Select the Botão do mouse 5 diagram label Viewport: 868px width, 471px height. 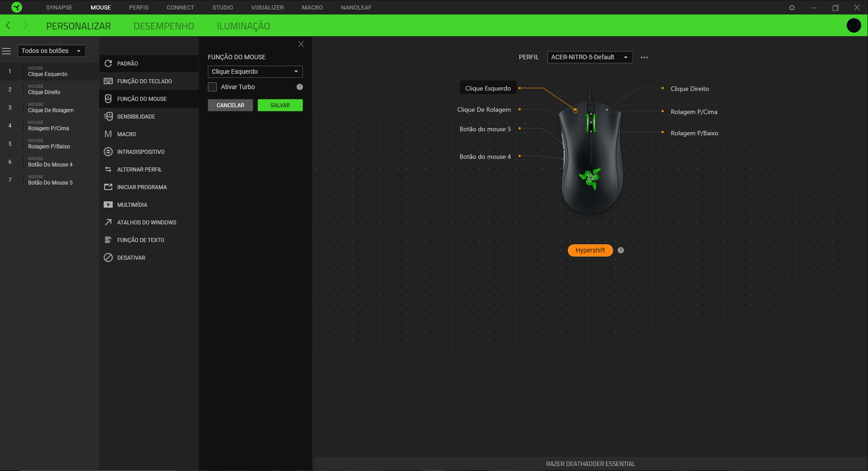click(485, 129)
